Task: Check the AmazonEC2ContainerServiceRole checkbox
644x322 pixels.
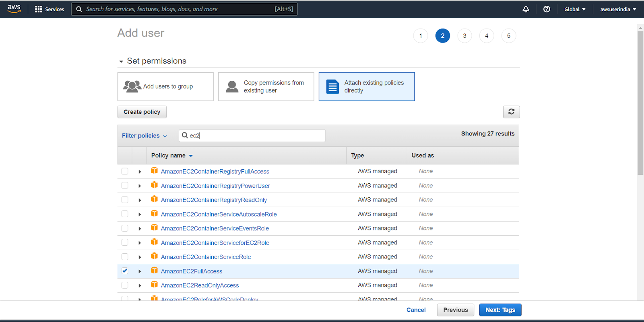Action: [125, 257]
